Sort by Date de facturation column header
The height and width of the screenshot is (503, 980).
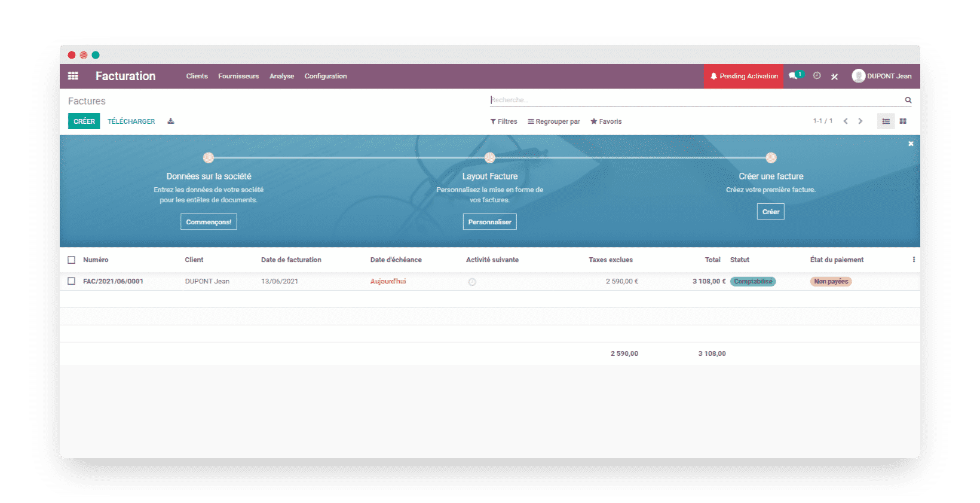coord(291,260)
